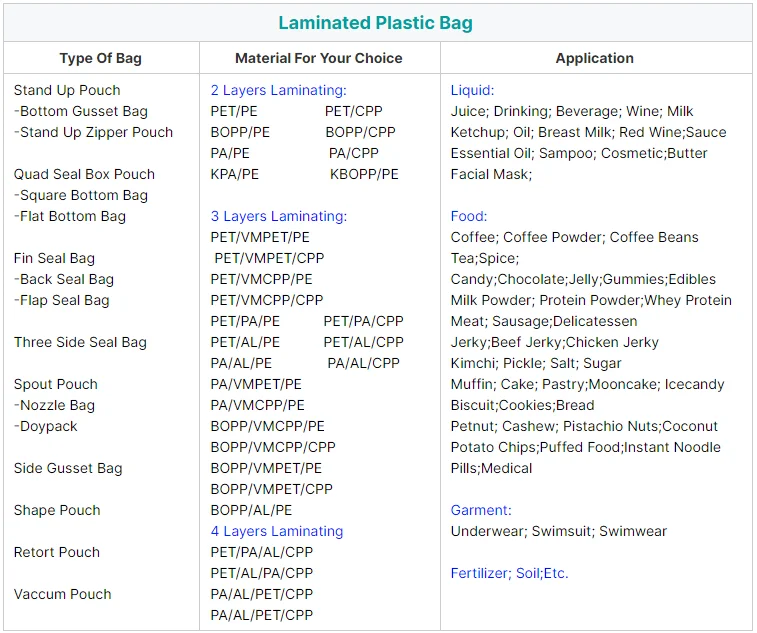757x633 pixels.
Task: Click the Type Of Bag column header
Action: coord(100,58)
